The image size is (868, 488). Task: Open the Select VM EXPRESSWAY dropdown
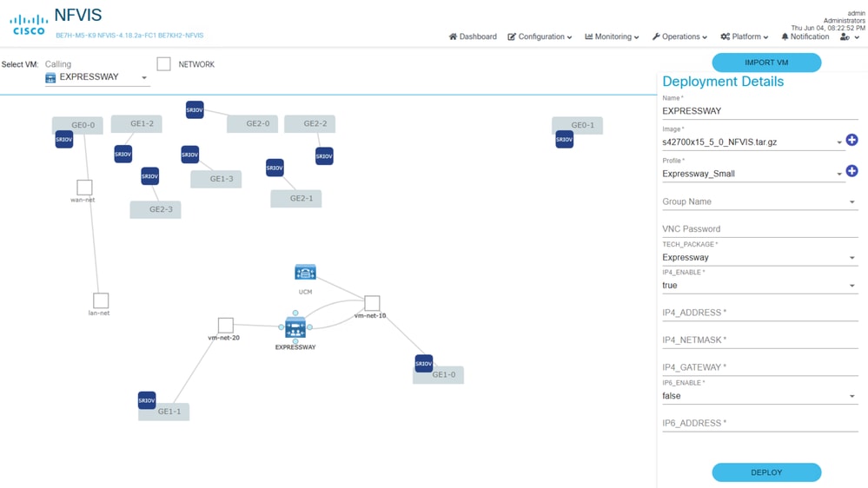tap(97, 77)
